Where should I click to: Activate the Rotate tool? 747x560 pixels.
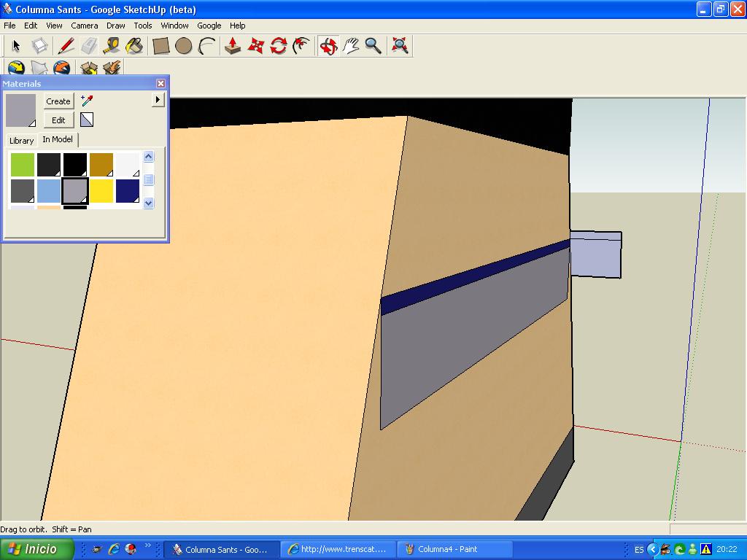coord(279,46)
